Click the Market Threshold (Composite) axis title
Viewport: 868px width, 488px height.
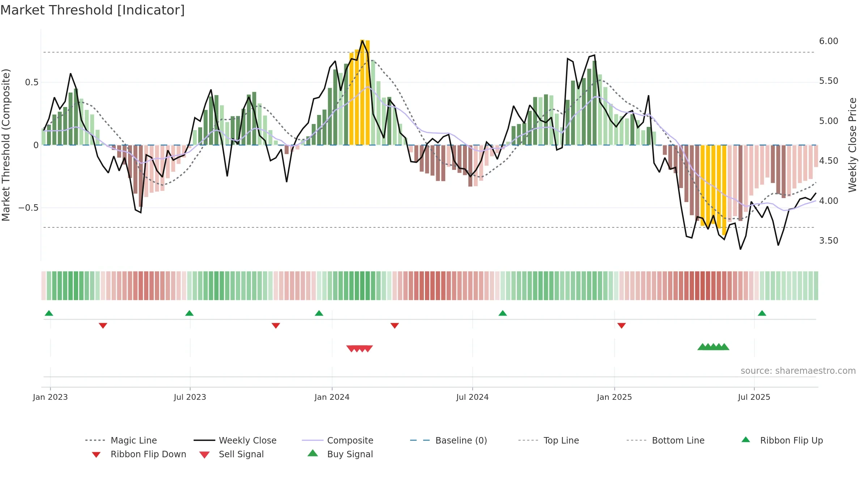(x=6, y=145)
